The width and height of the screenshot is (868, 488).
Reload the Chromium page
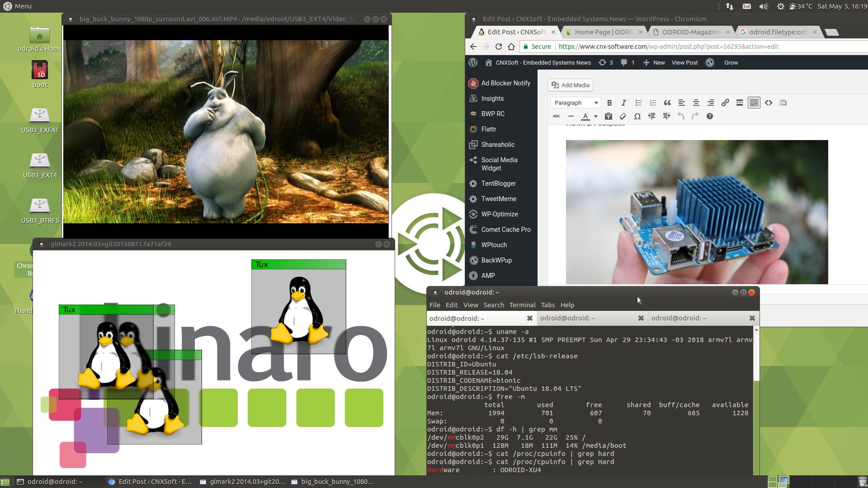(x=499, y=47)
